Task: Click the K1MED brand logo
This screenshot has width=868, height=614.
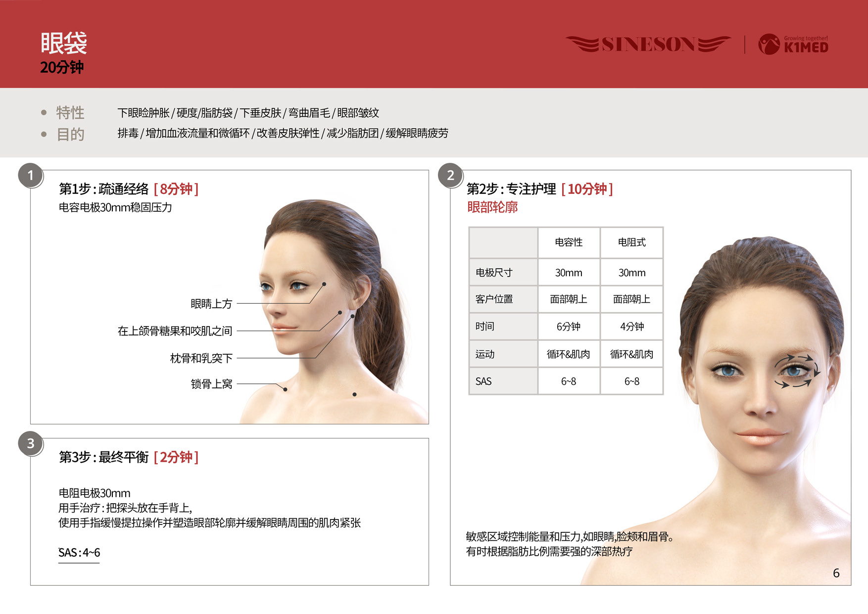Action: 793,45
